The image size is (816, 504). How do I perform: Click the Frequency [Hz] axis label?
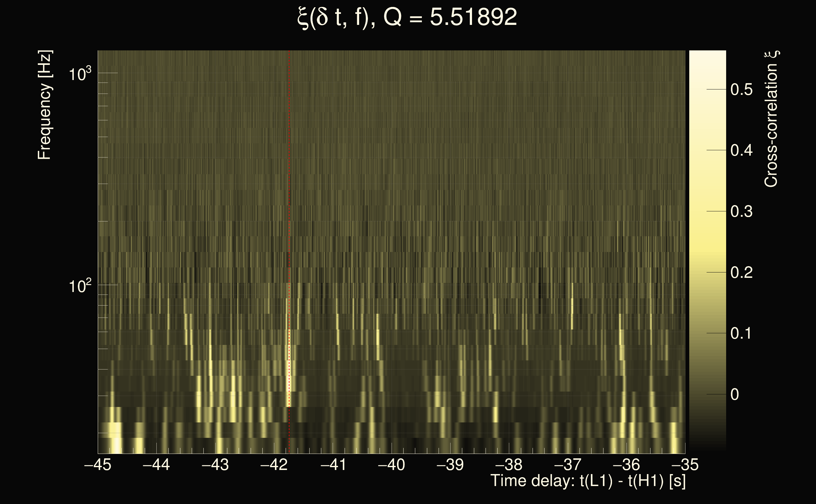point(44,105)
